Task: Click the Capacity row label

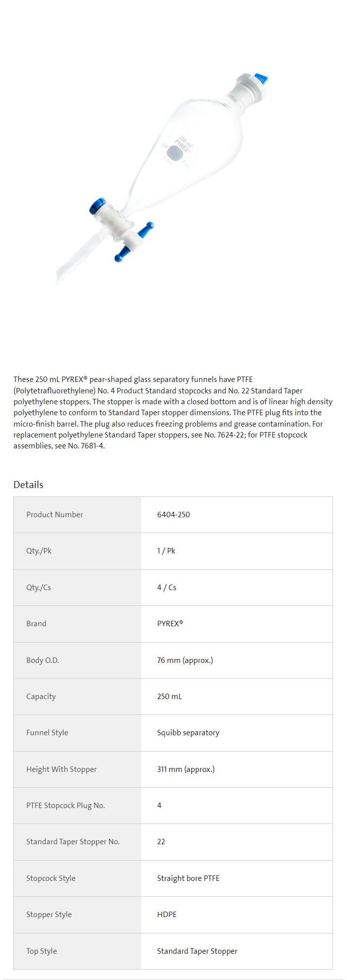Action: tap(41, 697)
